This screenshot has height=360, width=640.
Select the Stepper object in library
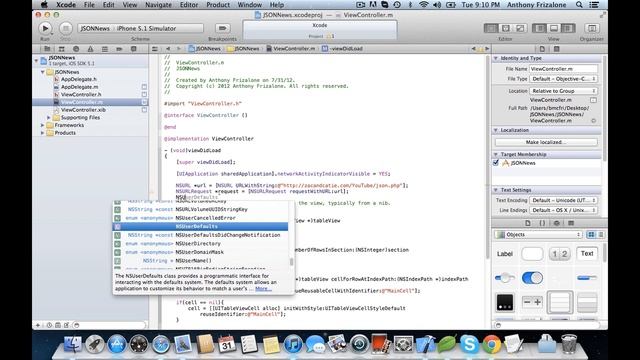click(532, 302)
